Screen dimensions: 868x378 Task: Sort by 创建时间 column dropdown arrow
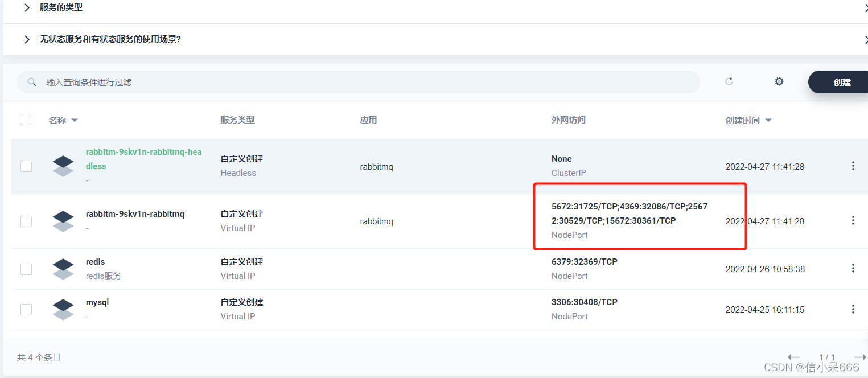click(x=768, y=121)
